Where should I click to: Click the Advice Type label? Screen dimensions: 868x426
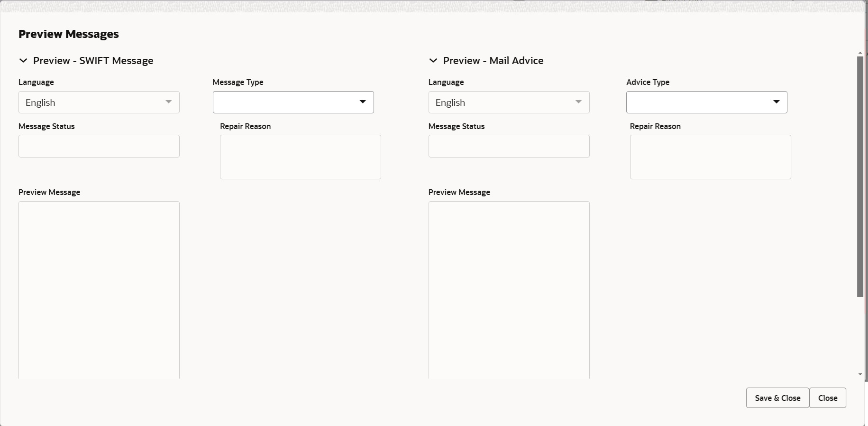pos(648,82)
